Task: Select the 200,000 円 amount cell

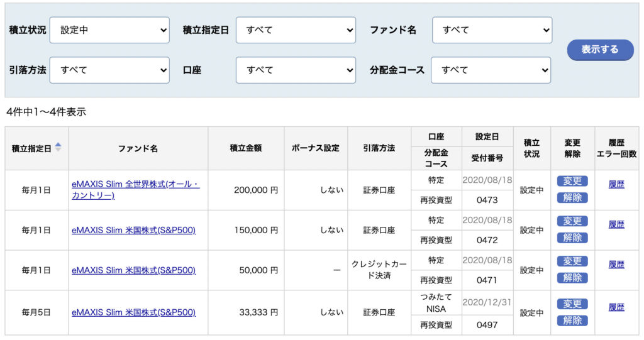Action: (246, 190)
